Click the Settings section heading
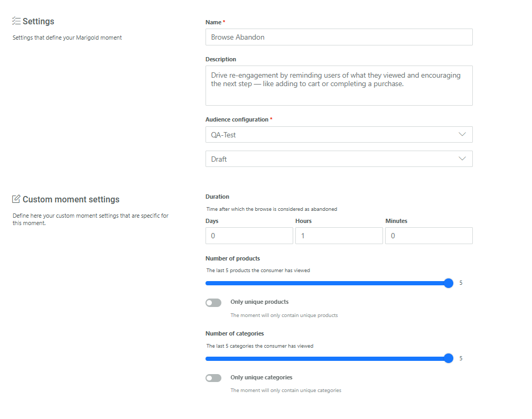The height and width of the screenshot is (419, 532). [38, 22]
